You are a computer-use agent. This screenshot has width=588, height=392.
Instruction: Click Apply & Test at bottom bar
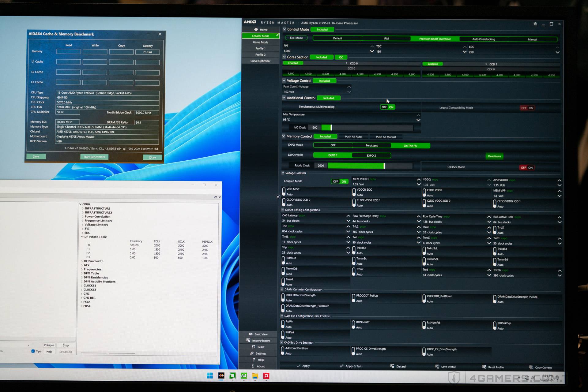(x=350, y=366)
